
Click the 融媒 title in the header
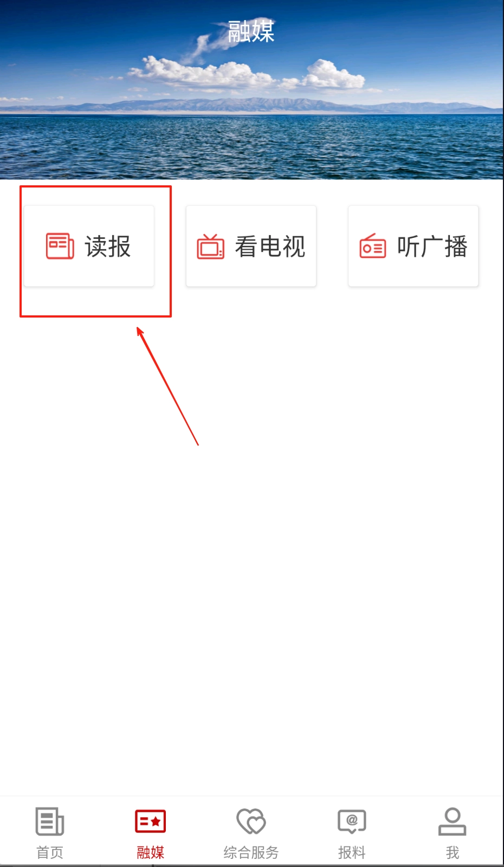tap(251, 31)
